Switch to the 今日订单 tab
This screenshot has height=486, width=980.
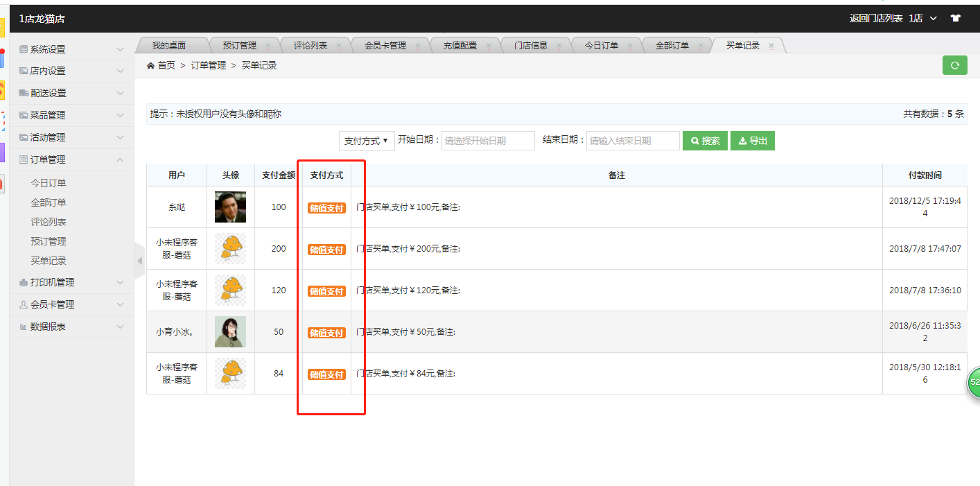tap(601, 46)
